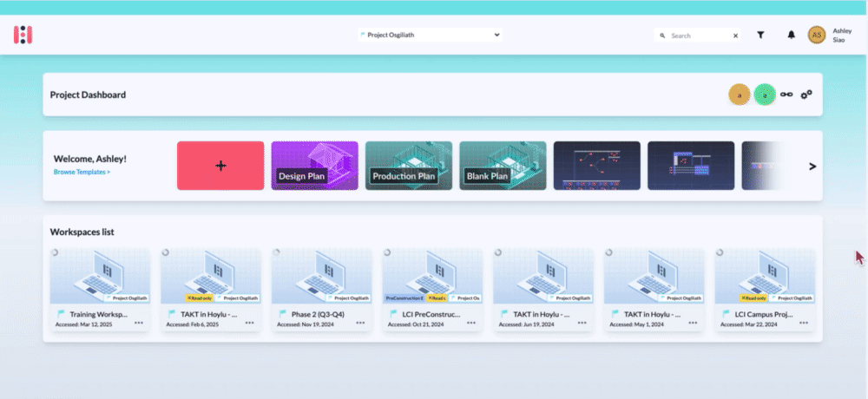
Task: Select the Training Workspace card circle
Action: click(54, 252)
